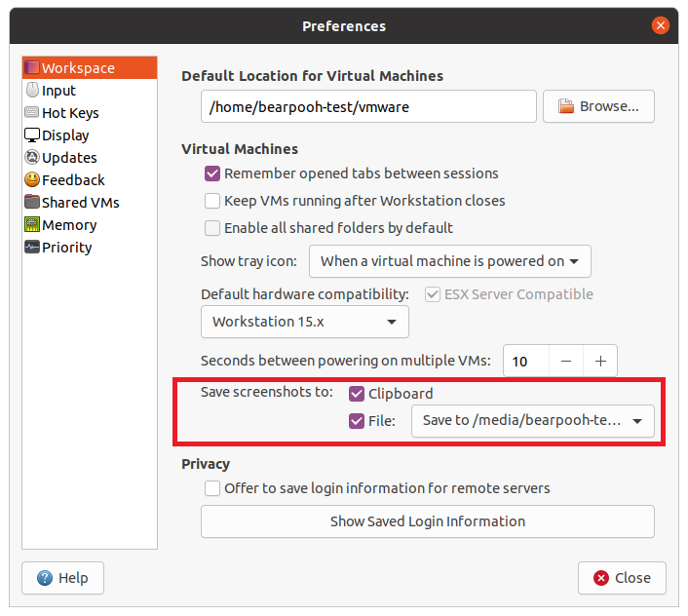This screenshot has height=616, width=688.
Task: Switch to Hot Keys preferences
Action: point(90,113)
